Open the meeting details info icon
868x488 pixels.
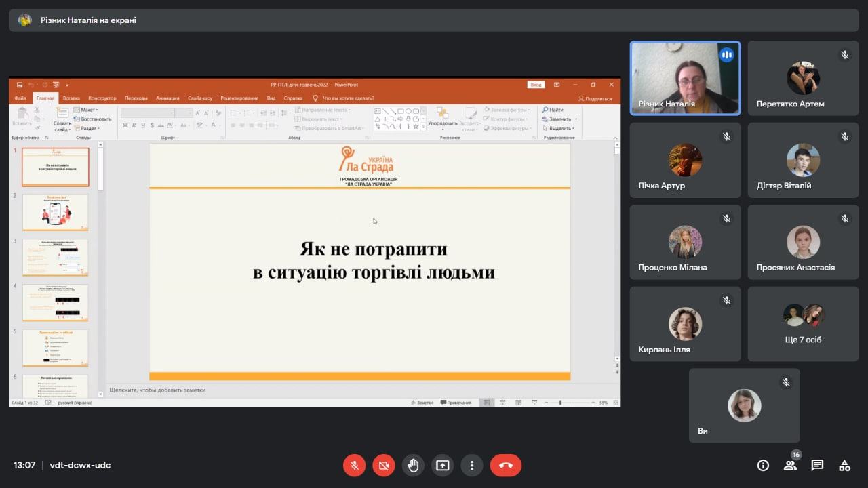(x=763, y=466)
